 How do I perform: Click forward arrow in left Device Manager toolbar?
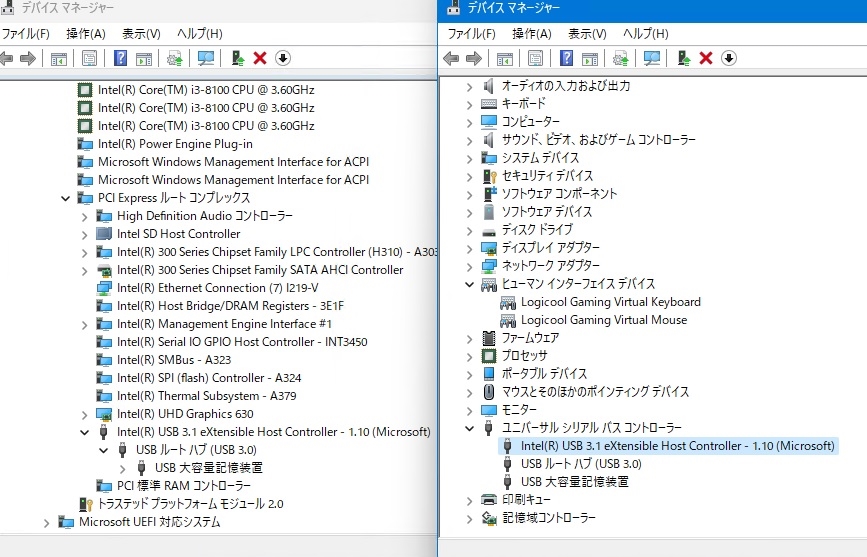28,58
